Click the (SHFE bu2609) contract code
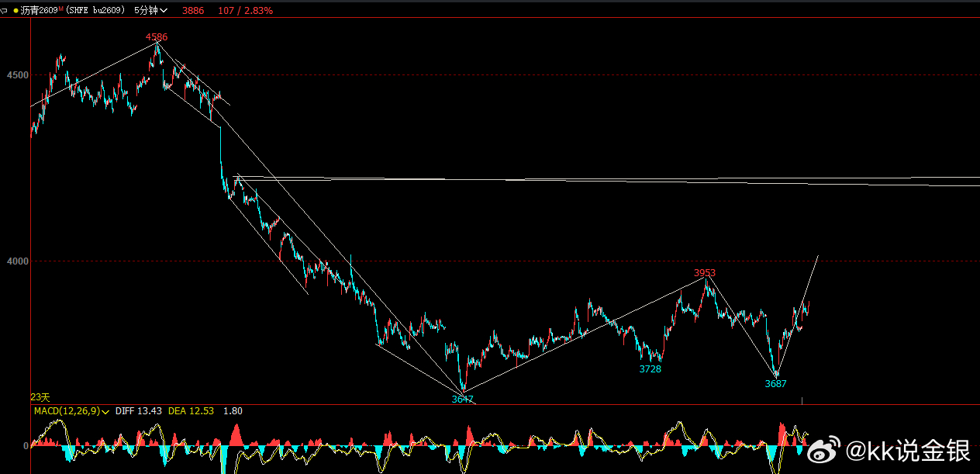The width and height of the screenshot is (980, 474). (95, 11)
